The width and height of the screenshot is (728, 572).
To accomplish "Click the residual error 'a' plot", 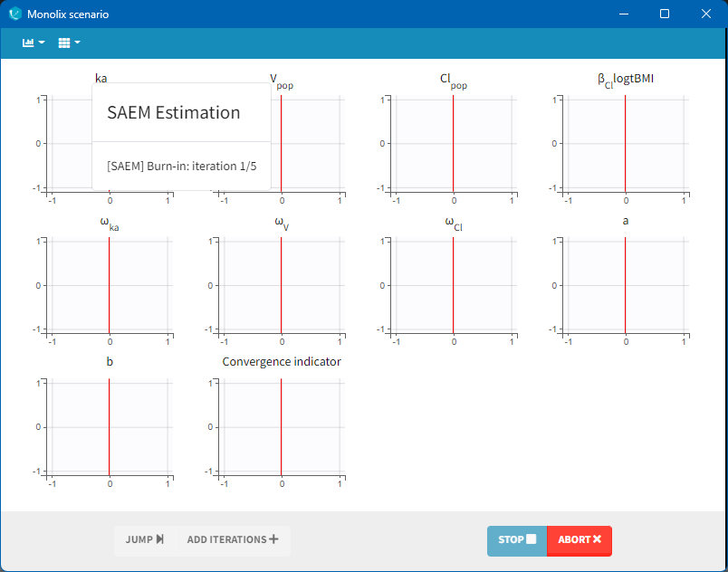I will pyautogui.click(x=626, y=285).
